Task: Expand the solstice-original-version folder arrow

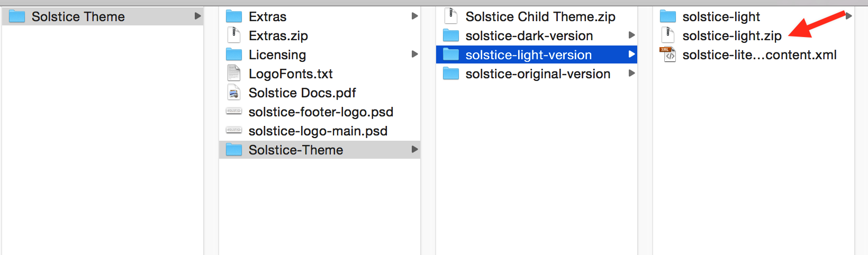Action: 631,74
